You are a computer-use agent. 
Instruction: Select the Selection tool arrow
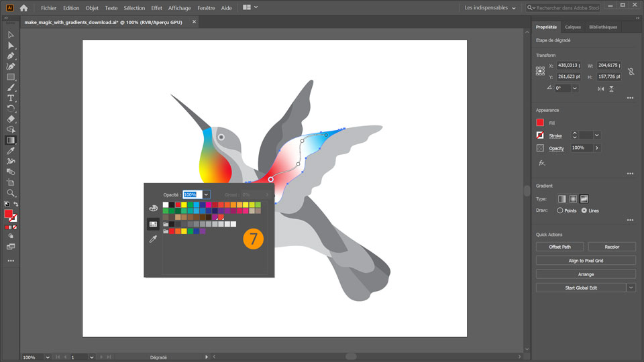11,35
